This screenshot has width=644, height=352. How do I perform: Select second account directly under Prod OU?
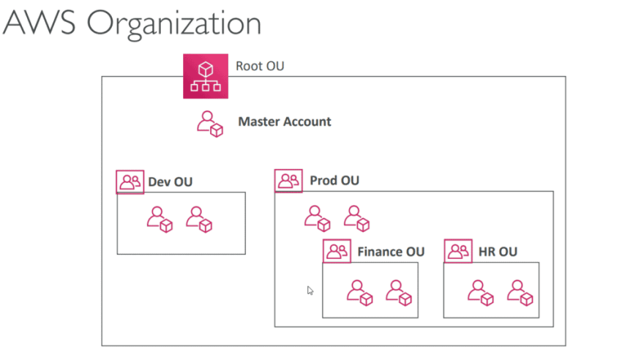coord(357,219)
